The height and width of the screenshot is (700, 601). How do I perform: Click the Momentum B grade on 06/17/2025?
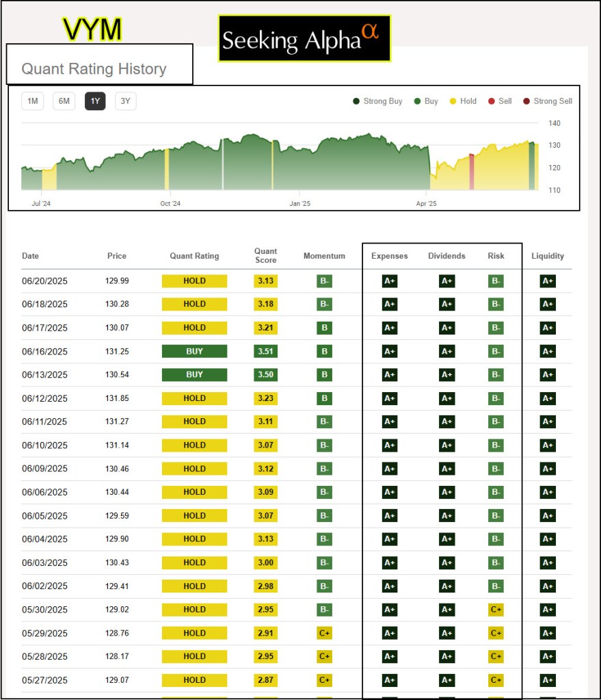pyautogui.click(x=324, y=328)
